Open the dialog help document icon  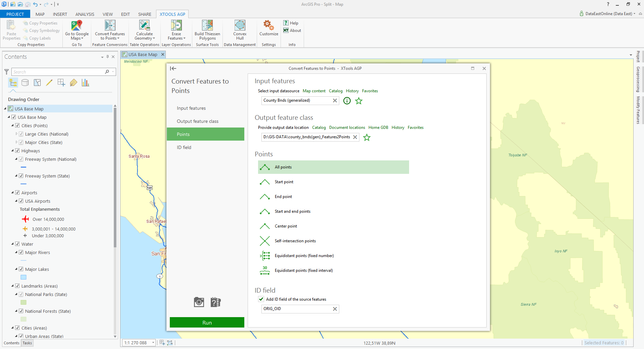point(215,302)
